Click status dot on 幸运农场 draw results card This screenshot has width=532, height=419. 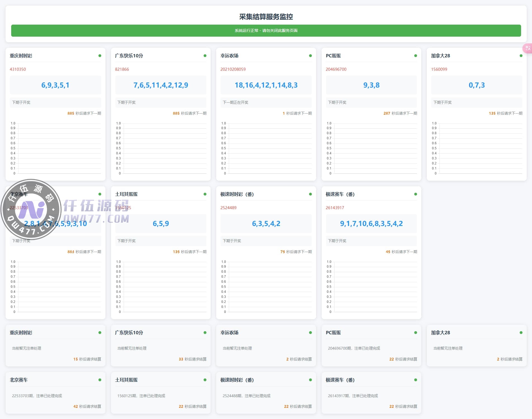(310, 56)
